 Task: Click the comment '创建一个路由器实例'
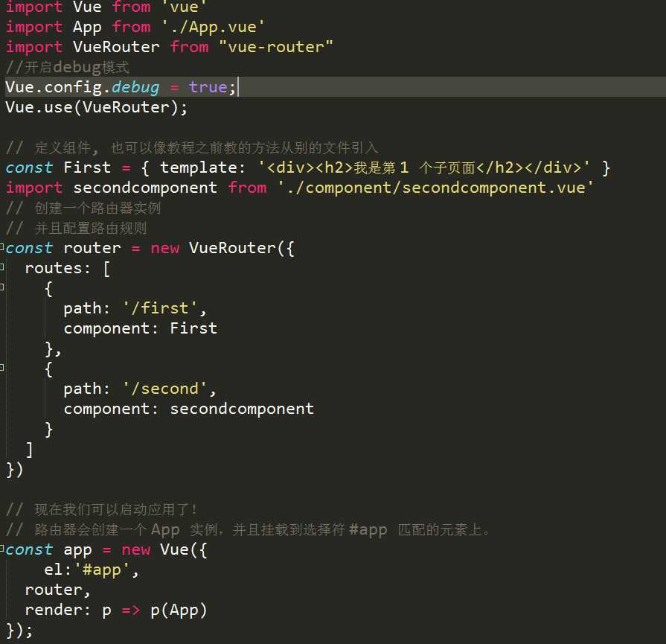pos(83,208)
